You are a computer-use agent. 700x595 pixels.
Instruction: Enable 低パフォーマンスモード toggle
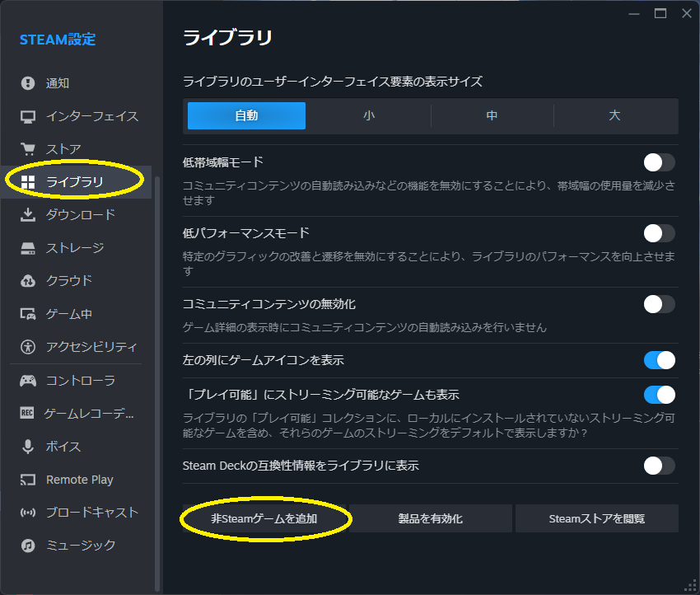(659, 233)
